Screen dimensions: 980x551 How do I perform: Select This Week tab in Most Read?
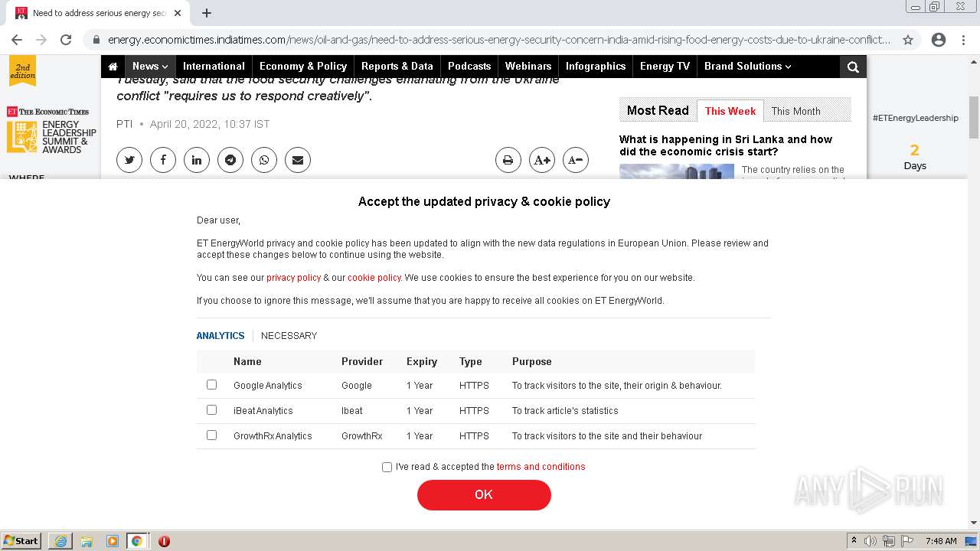pyautogui.click(x=730, y=111)
